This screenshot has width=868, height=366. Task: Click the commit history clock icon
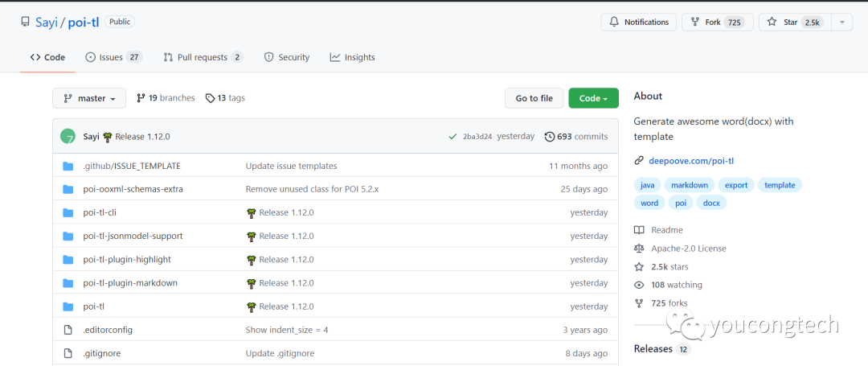550,137
